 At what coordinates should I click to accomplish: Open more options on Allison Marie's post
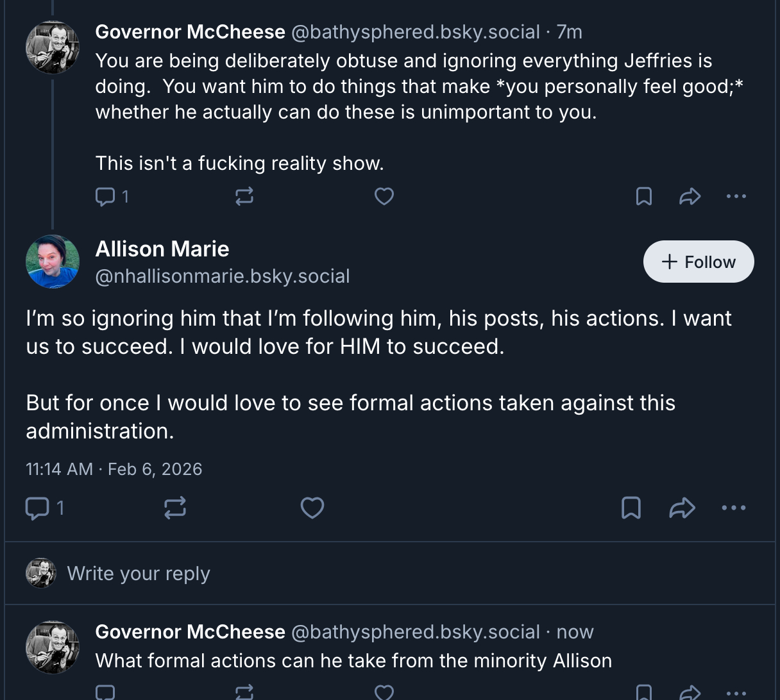click(x=733, y=508)
